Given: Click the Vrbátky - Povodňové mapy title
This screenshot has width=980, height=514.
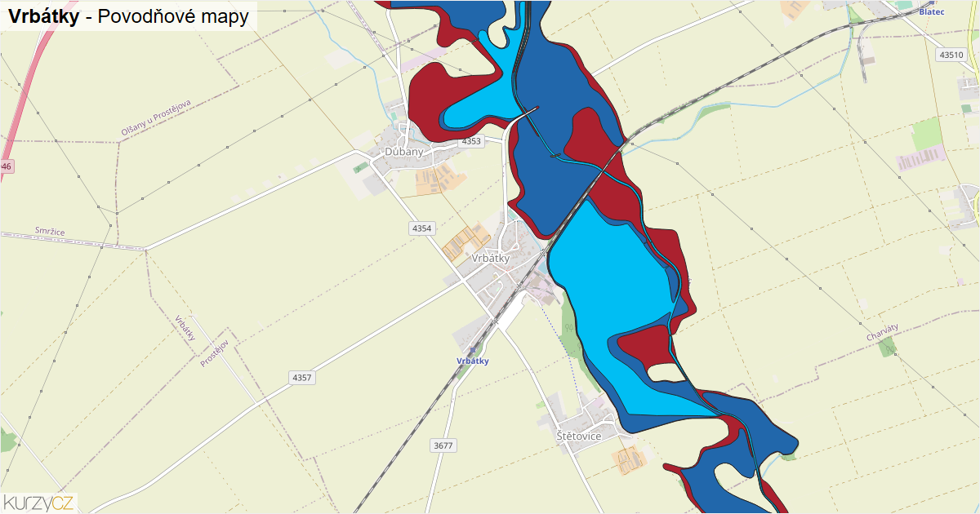Looking at the screenshot, I should [128, 17].
